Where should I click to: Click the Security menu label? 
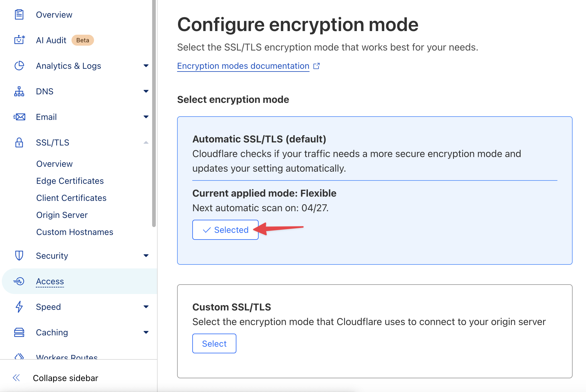52,256
